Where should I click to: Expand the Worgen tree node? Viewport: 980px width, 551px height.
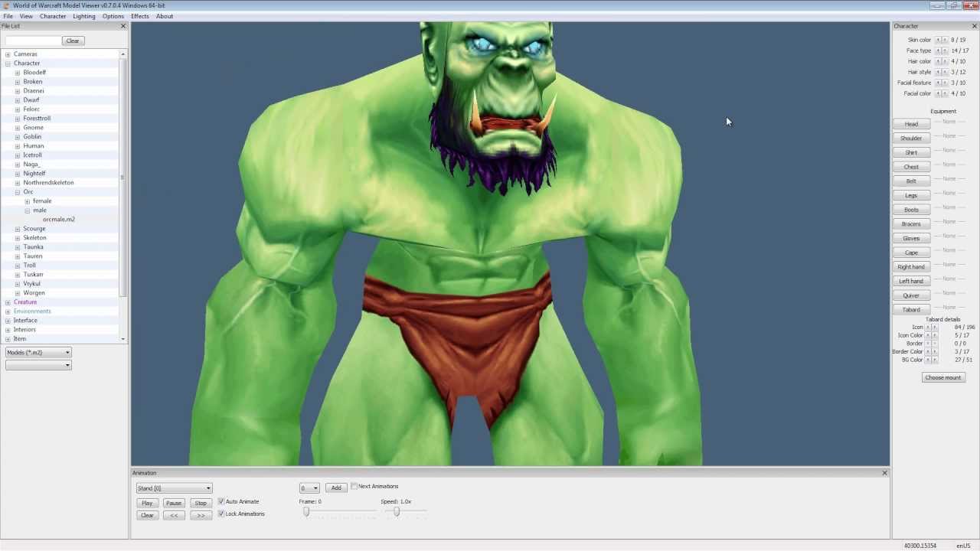[x=18, y=293]
